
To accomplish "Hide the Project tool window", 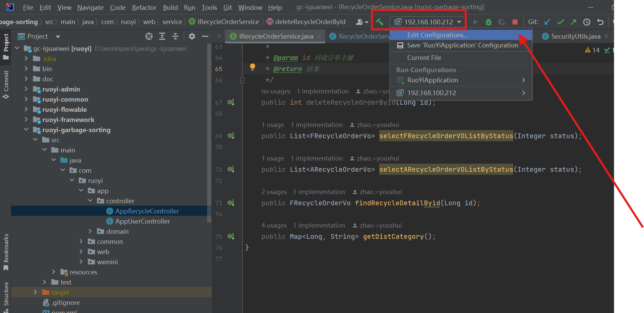I will coord(205,36).
